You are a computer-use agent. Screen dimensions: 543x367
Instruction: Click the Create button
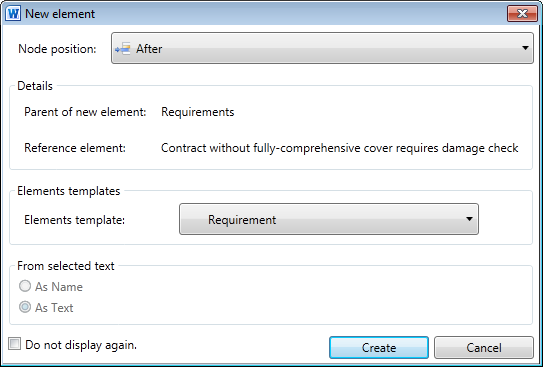pos(379,347)
